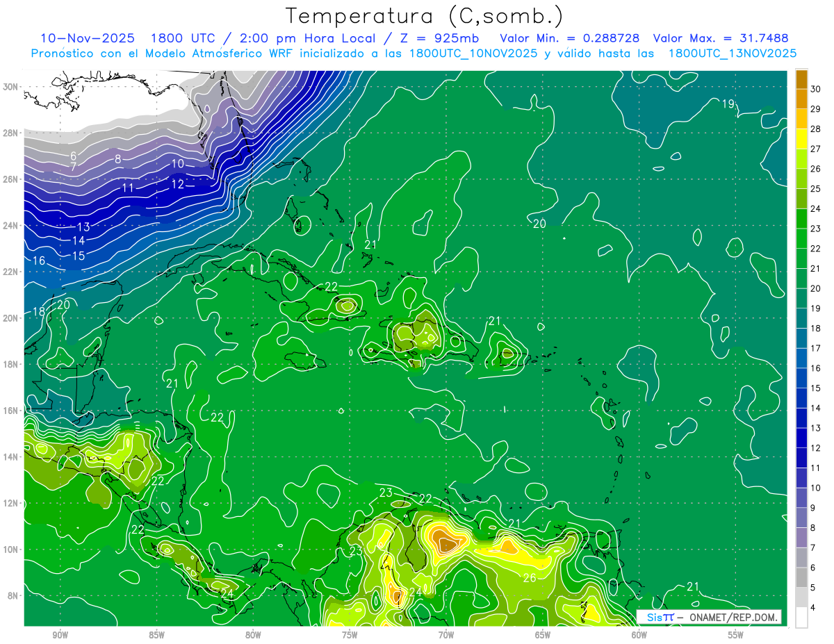
Task: Click the color scale label 25
Action: [816, 189]
